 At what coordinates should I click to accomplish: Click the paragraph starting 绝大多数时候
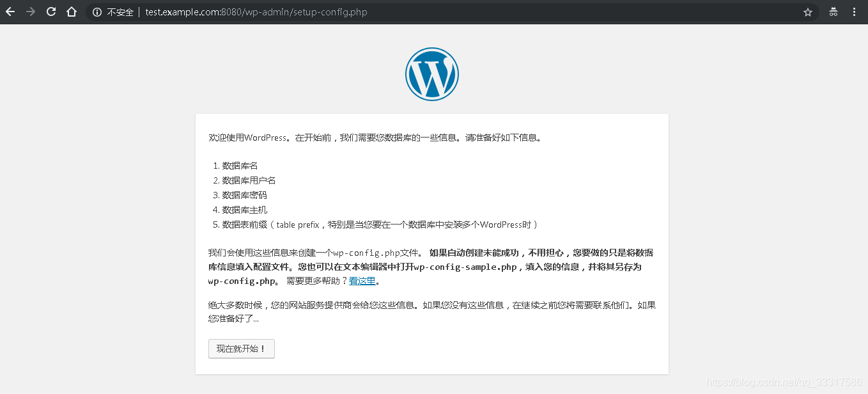(x=432, y=311)
